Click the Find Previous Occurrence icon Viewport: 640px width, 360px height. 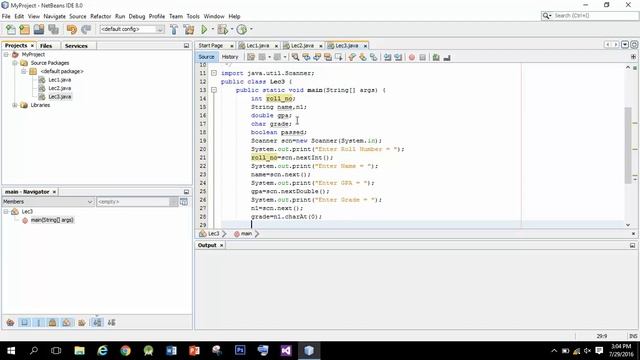(306, 57)
